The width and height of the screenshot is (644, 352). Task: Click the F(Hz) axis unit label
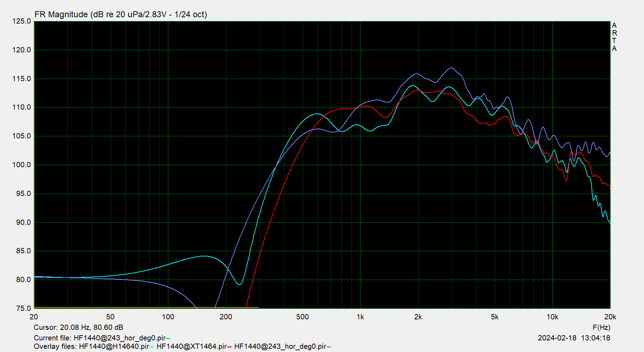601,327
